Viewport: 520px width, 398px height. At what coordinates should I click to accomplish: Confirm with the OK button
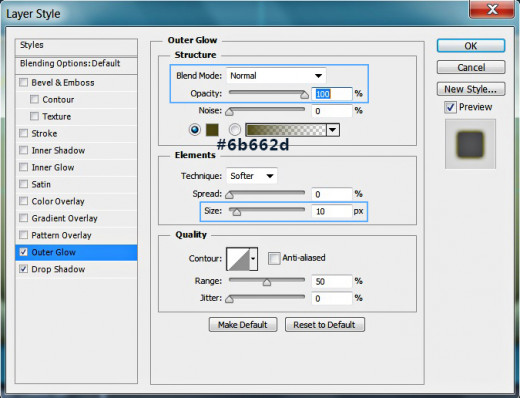471,46
